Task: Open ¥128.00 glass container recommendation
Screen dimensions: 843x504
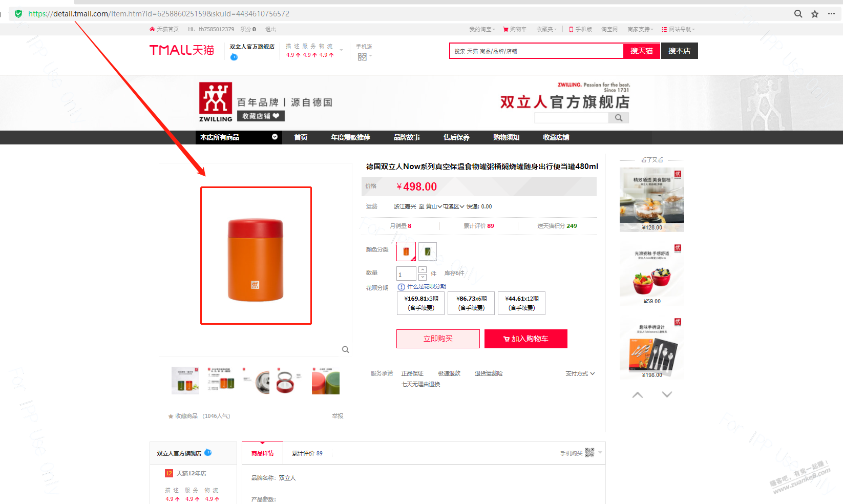Action: pos(651,200)
